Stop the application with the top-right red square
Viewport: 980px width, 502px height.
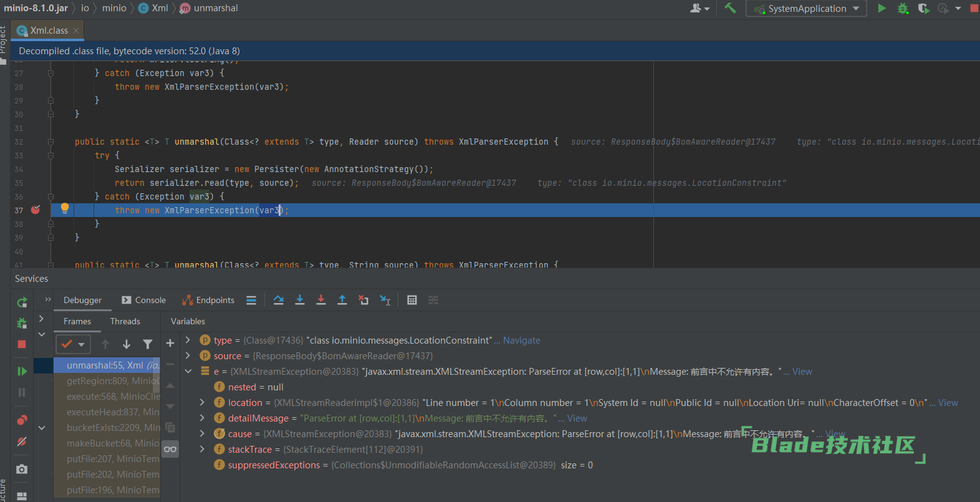pyautogui.click(x=974, y=8)
